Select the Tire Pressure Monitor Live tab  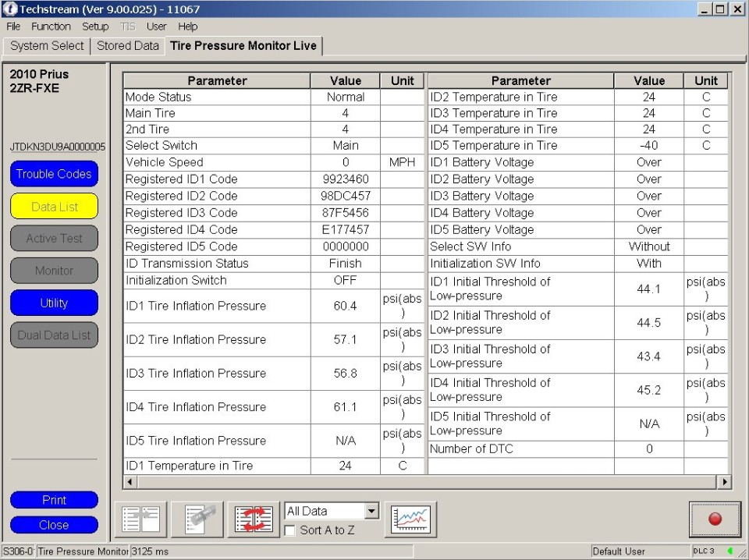point(243,46)
